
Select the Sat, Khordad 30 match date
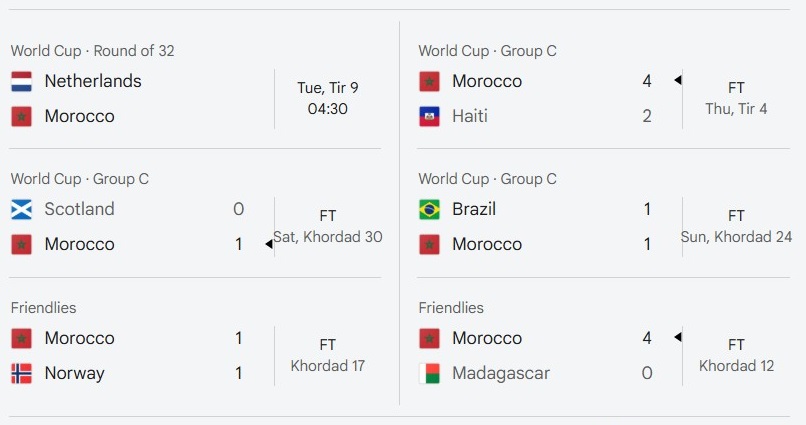click(328, 237)
